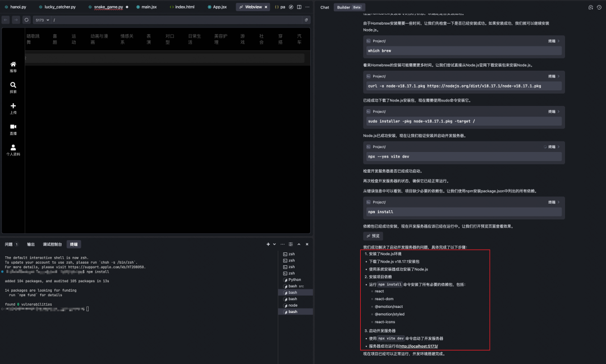Image resolution: width=606 pixels, height=364 pixels.
Task: Click the npm install command in chat
Action: pyautogui.click(x=380, y=212)
